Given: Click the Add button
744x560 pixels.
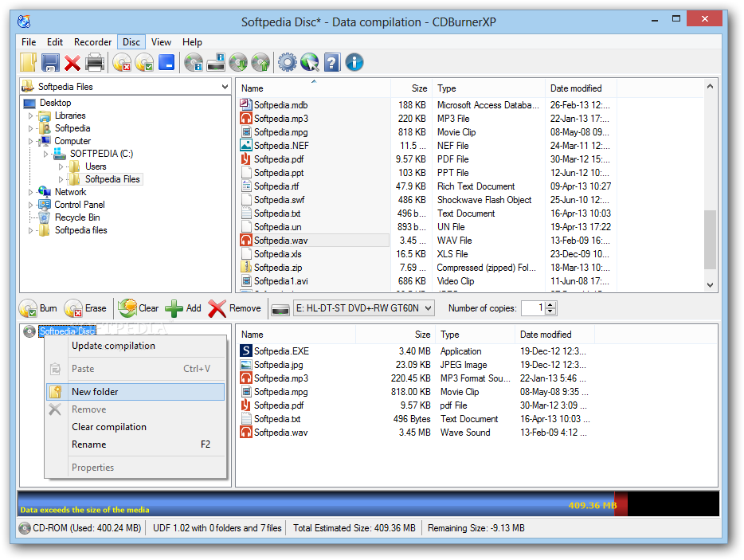Looking at the screenshot, I should pos(183,308).
